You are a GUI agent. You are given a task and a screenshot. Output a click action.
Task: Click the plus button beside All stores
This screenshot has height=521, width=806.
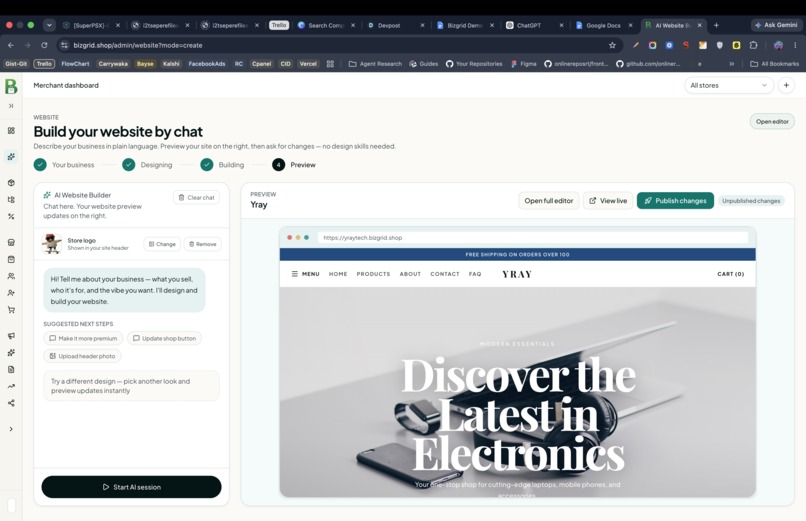point(786,85)
